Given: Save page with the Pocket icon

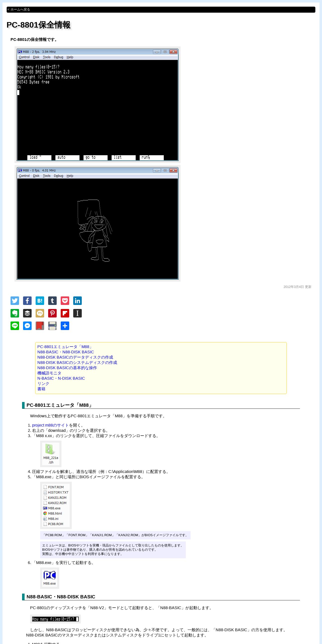Looking at the screenshot, I should click(65, 301).
